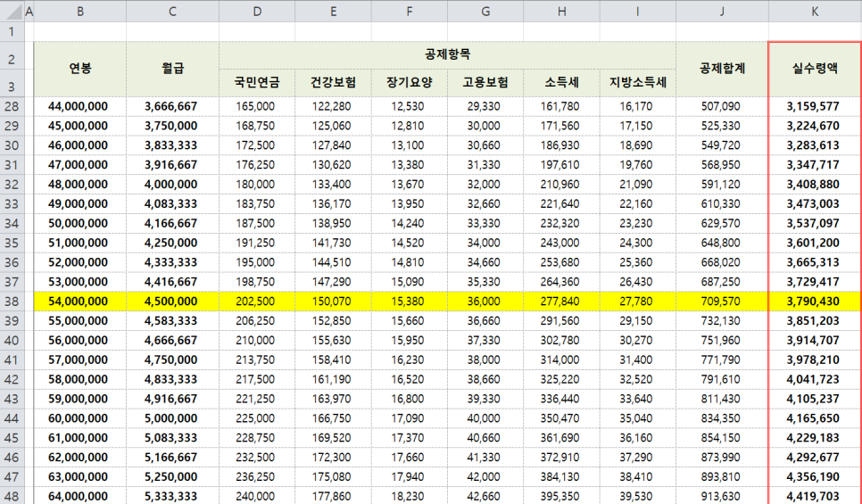The width and height of the screenshot is (862, 504).
Task: Select column G header
Action: [485, 11]
